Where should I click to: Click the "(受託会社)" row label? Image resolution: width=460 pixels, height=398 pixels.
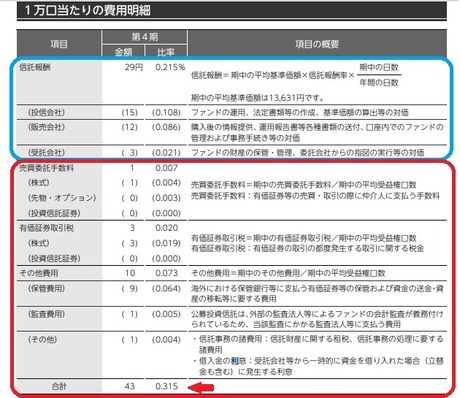pyautogui.click(x=46, y=153)
